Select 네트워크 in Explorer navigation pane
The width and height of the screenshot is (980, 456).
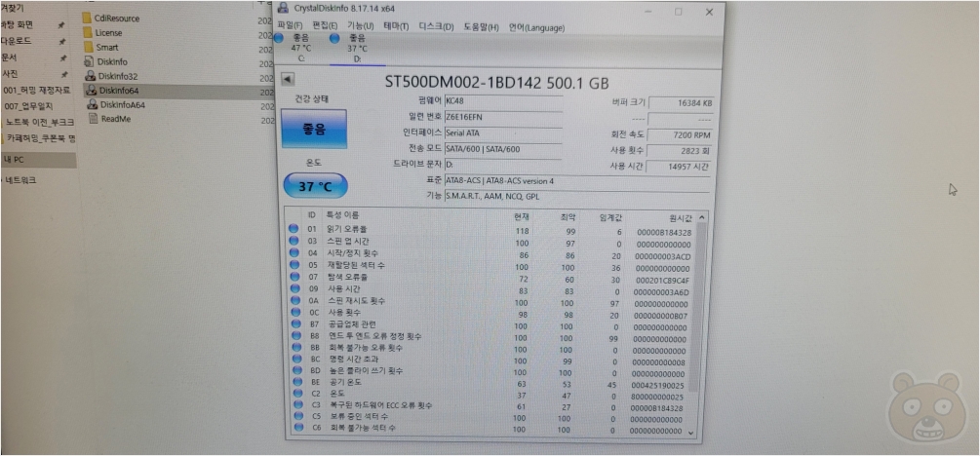pyautogui.click(x=20, y=180)
